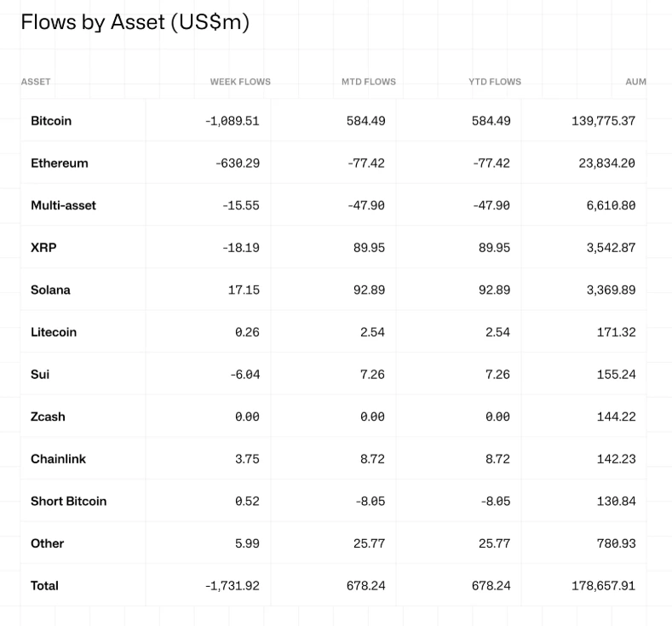Click the Litecoin asset name
Screen dimensions: 672x626
pos(54,332)
